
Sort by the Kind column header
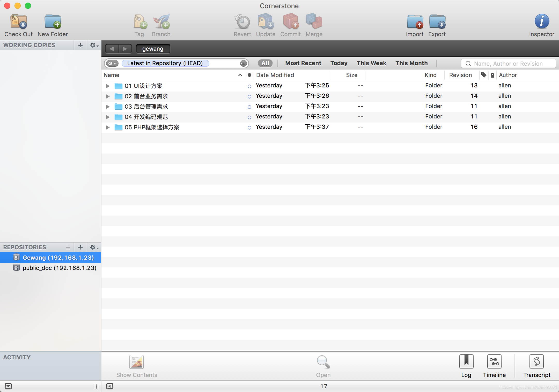pos(405,75)
